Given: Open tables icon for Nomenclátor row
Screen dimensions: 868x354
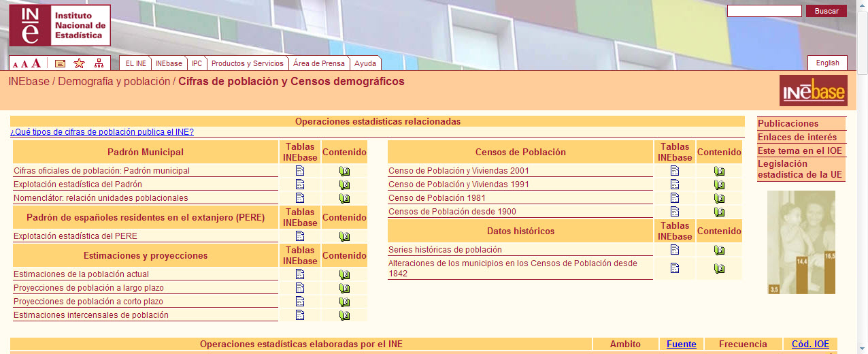Looking at the screenshot, I should pos(300,198).
